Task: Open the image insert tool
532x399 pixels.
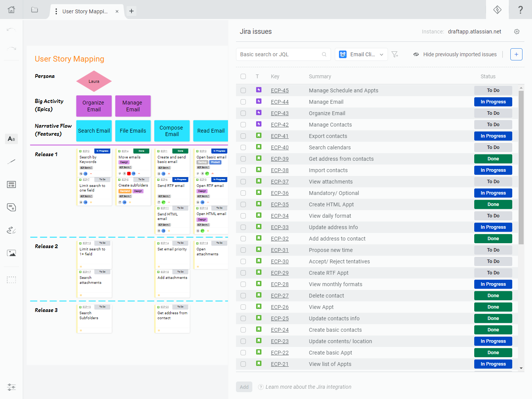Action: click(11, 253)
